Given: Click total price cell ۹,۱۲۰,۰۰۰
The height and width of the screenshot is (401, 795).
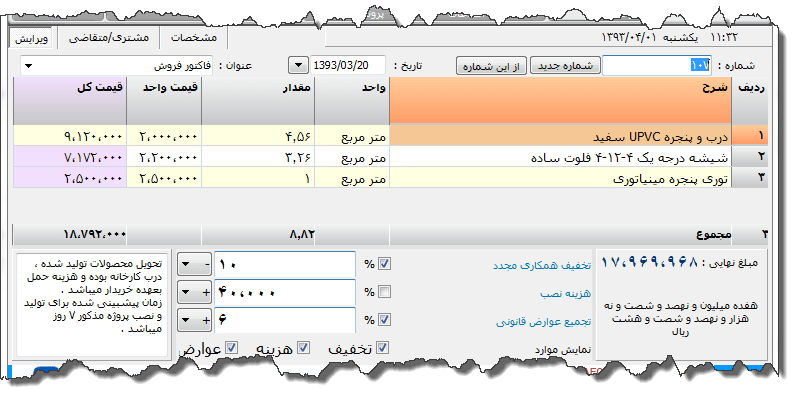Looking at the screenshot, I should tap(69, 136).
